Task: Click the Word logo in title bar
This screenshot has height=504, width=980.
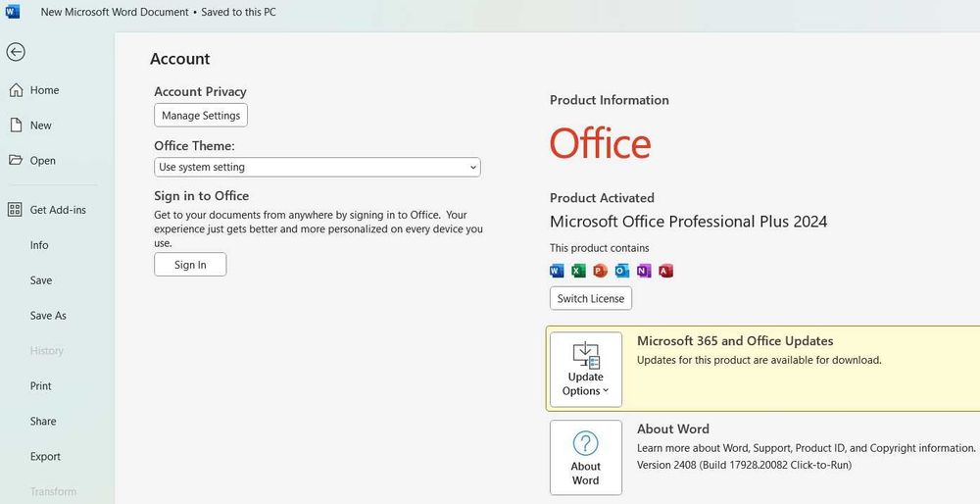Action: (12, 11)
